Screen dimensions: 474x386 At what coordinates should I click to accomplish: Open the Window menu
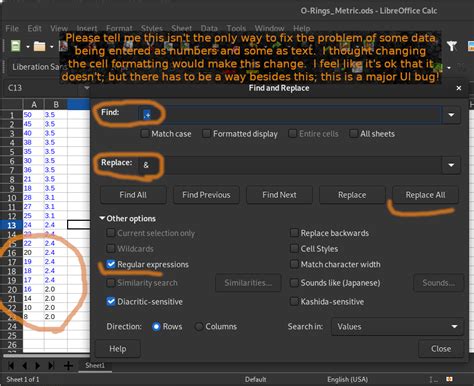[269, 28]
